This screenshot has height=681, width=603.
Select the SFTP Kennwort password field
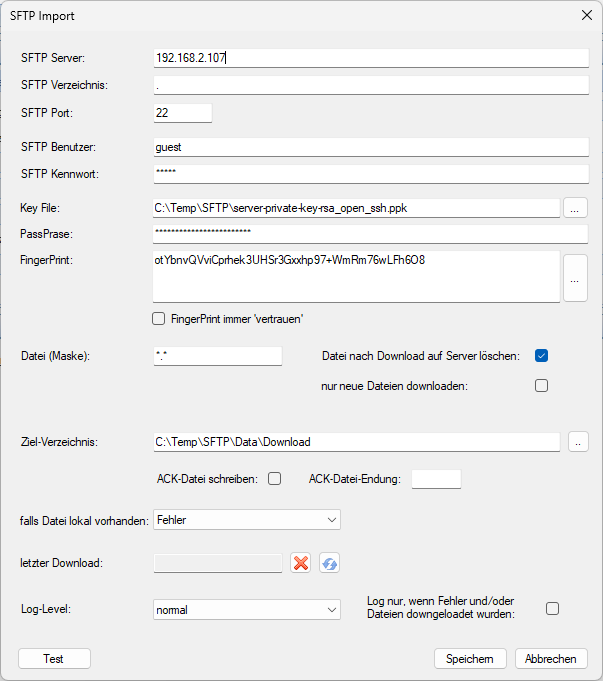[x=370, y=174]
